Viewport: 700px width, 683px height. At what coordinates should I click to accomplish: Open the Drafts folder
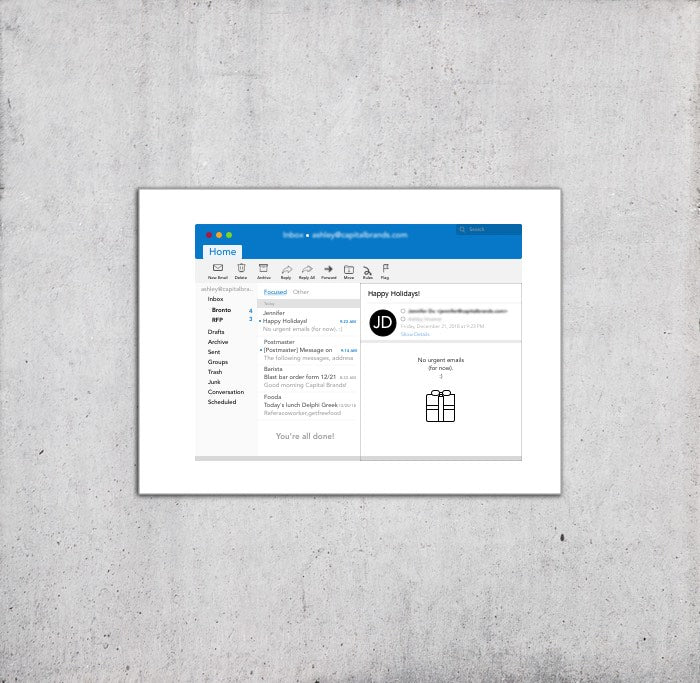pyautogui.click(x=216, y=332)
